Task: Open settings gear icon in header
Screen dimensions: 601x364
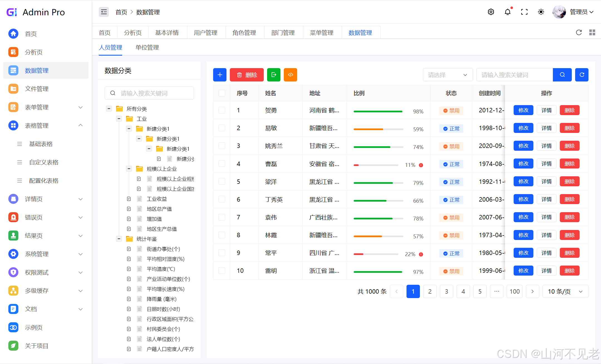Action: point(491,12)
